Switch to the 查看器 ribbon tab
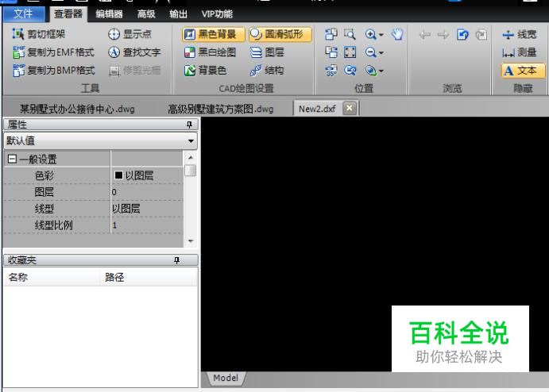549x392 pixels. 68,13
